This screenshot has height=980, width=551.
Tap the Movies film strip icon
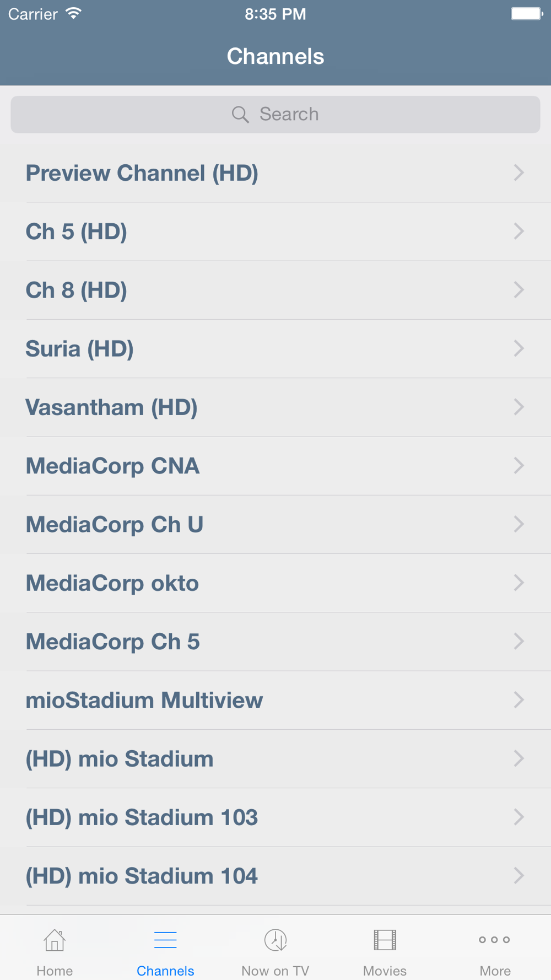[385, 940]
